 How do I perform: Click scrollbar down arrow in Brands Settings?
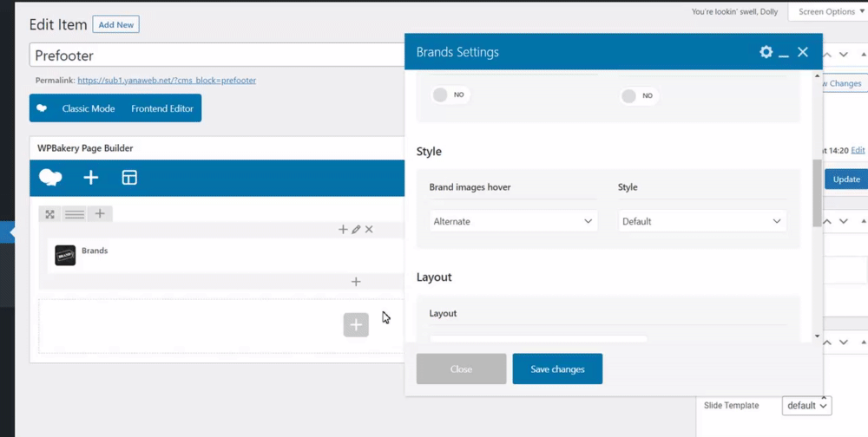click(817, 336)
